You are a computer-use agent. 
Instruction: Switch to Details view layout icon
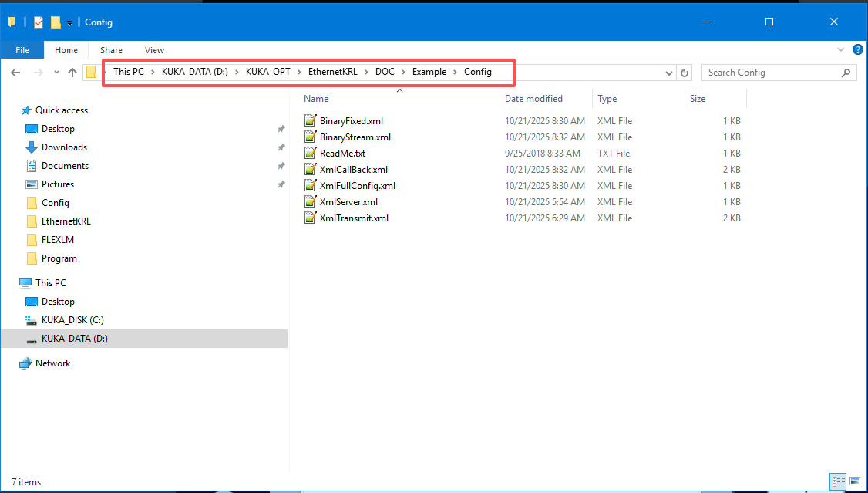point(838,481)
